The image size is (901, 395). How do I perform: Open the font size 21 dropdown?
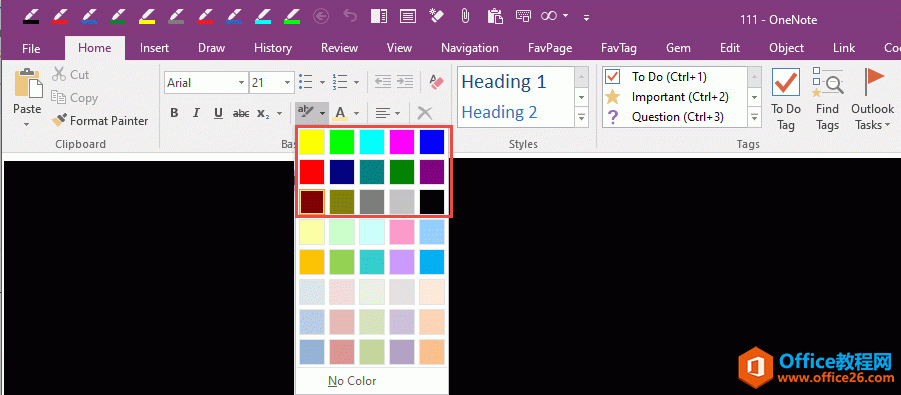click(287, 83)
